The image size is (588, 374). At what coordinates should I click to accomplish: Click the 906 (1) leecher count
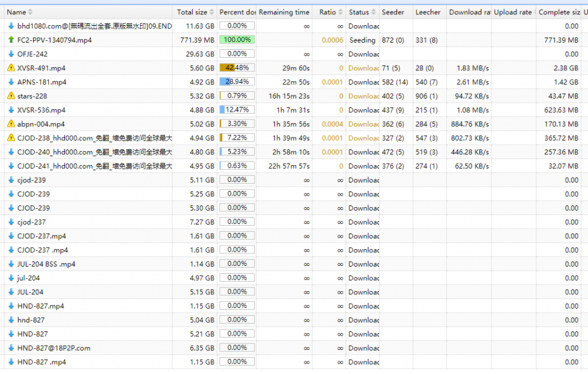pyautogui.click(x=426, y=96)
